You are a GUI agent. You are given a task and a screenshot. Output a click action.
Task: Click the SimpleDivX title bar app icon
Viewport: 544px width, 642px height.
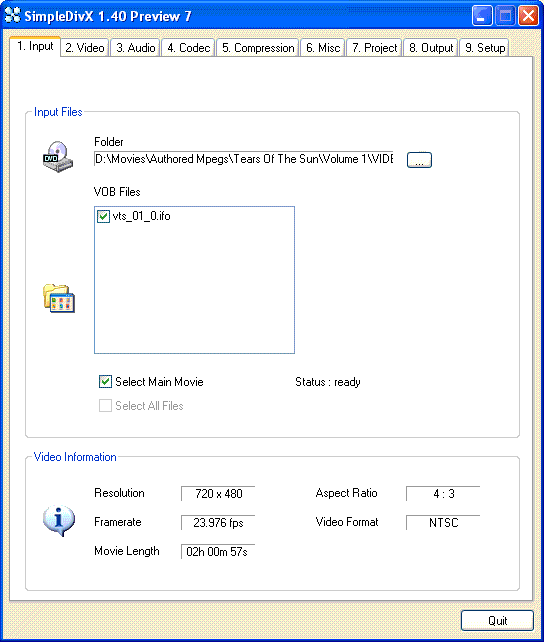click(x=12, y=16)
